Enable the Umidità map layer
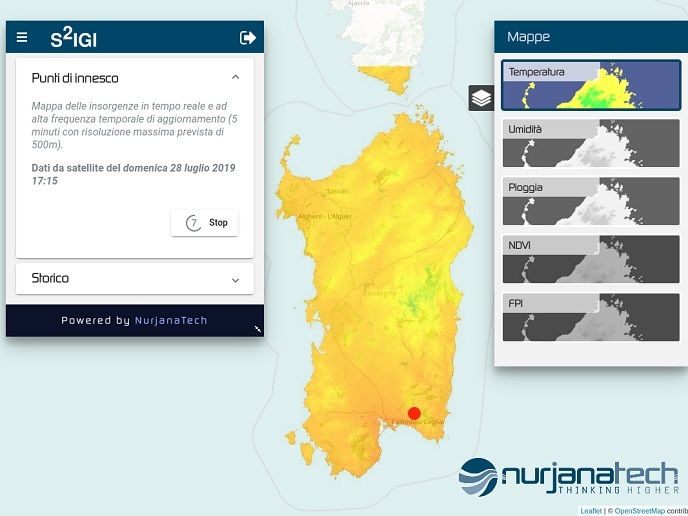Image resolution: width=688 pixels, height=516 pixels. [x=590, y=143]
